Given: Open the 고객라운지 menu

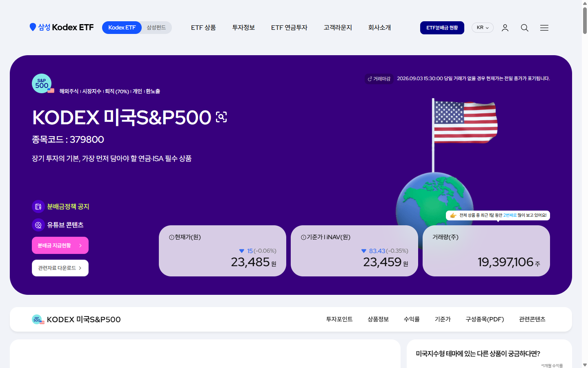Looking at the screenshot, I should pos(338,27).
